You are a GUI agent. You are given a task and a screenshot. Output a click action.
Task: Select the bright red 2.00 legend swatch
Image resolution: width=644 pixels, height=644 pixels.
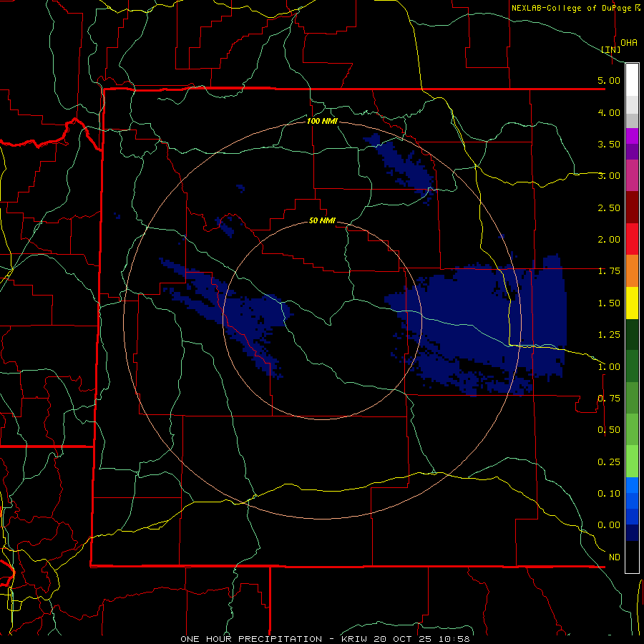click(x=632, y=239)
